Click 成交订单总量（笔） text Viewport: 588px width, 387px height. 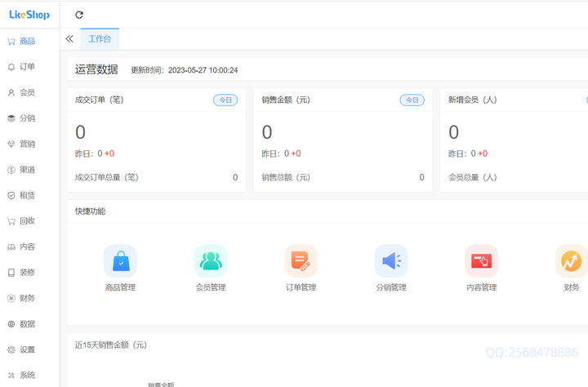(x=107, y=177)
